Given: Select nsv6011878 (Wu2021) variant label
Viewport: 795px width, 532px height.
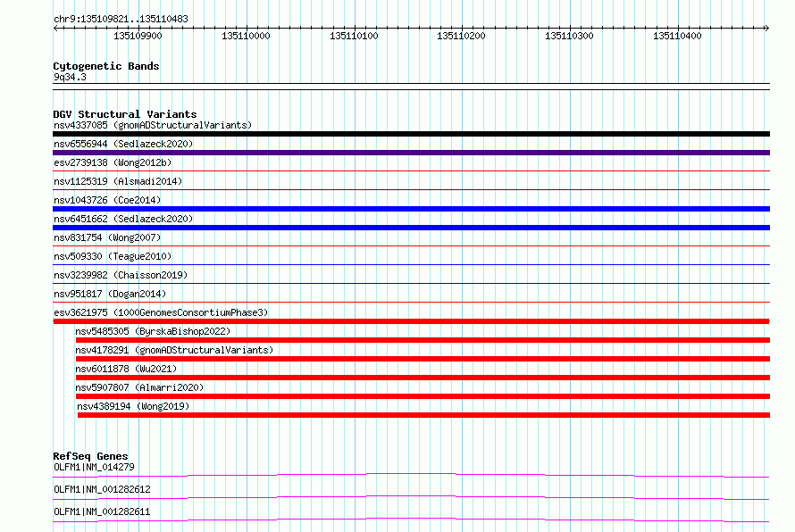Looking at the screenshot, I should [x=126, y=369].
